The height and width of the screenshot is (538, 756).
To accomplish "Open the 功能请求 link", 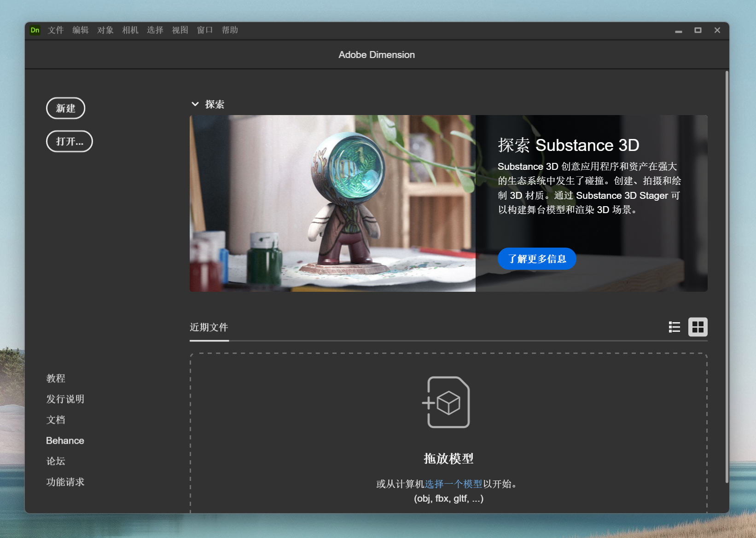I will pos(65,482).
